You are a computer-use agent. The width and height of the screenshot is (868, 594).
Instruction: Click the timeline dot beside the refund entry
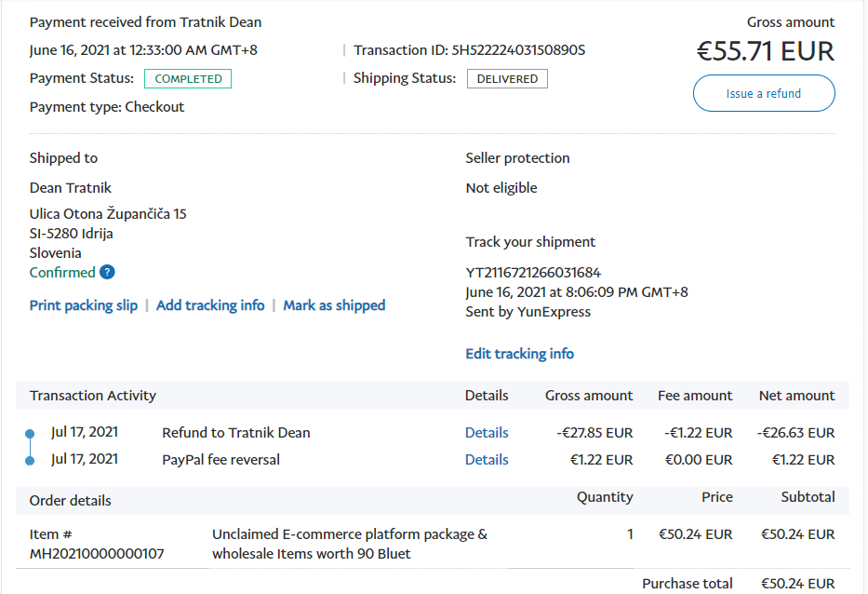point(30,433)
